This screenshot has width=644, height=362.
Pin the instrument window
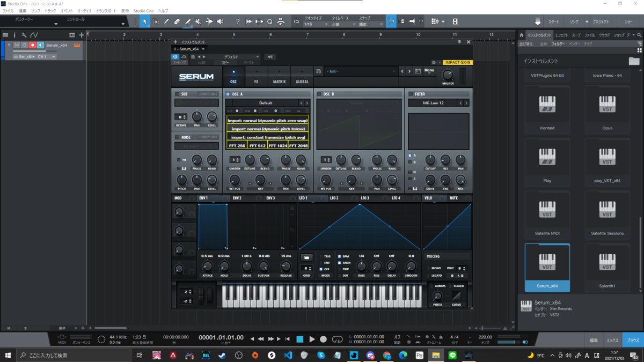pyautogui.click(x=459, y=42)
